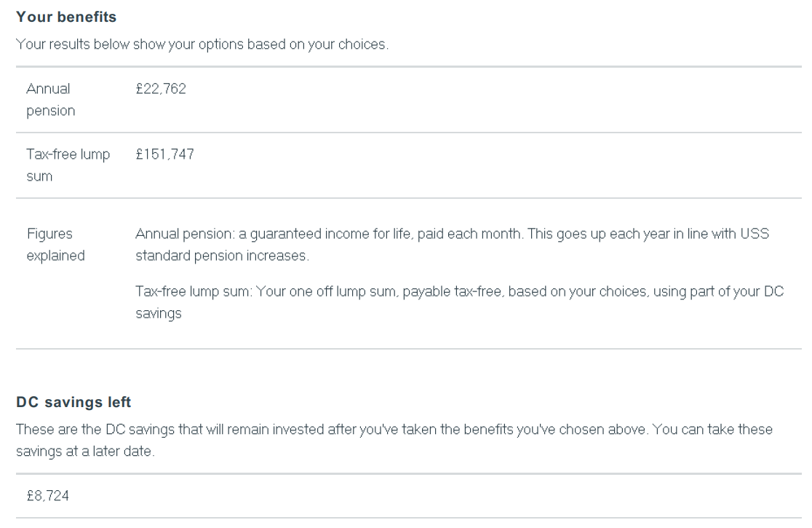Select the Annual pension row label
This screenshot has height=528, width=812.
pyautogui.click(x=51, y=100)
